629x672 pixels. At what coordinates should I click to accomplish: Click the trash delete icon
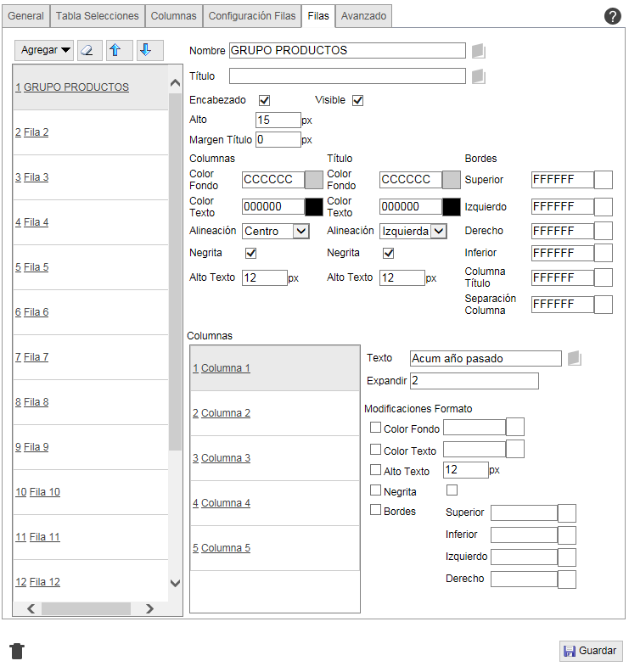pyautogui.click(x=17, y=651)
